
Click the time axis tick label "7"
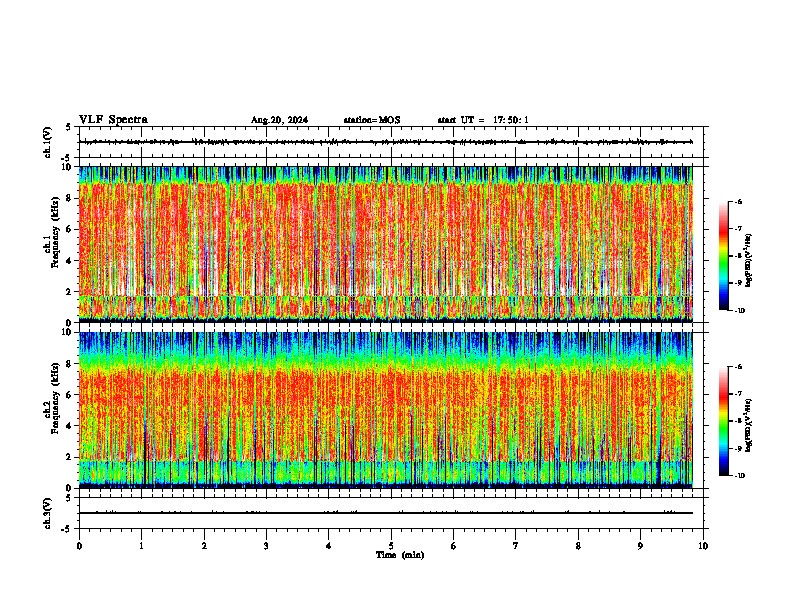pyautogui.click(x=516, y=546)
